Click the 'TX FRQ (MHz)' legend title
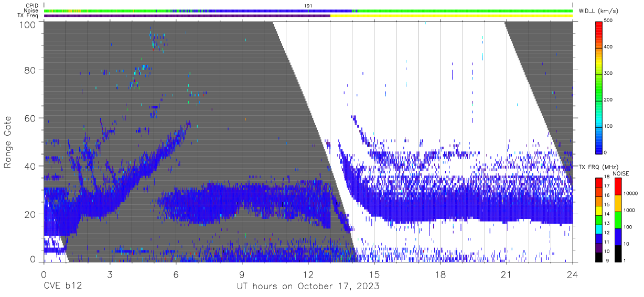644x297 pixels. (597, 167)
